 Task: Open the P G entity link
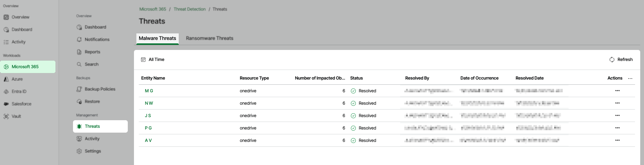(x=148, y=128)
